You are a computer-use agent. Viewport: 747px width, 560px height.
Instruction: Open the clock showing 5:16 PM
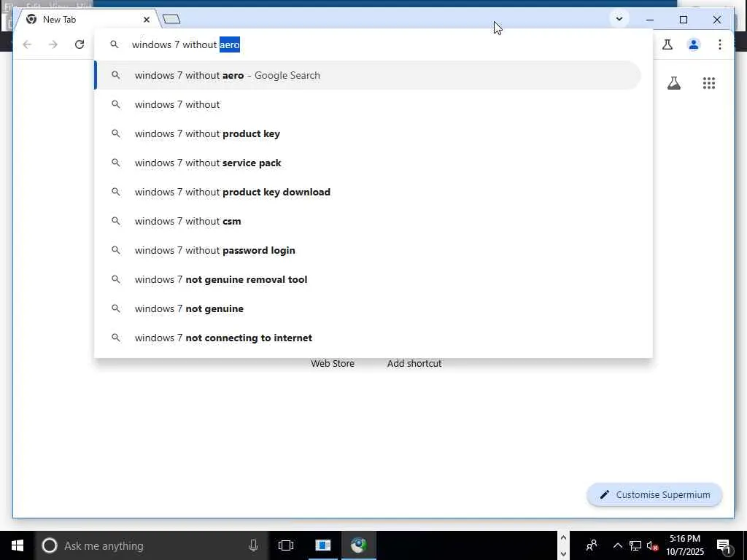685,545
